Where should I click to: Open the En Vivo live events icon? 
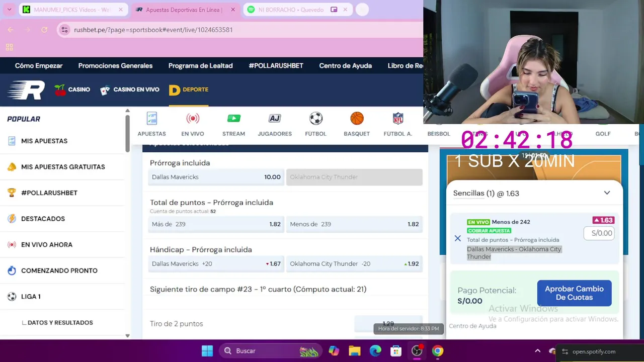coord(193,124)
